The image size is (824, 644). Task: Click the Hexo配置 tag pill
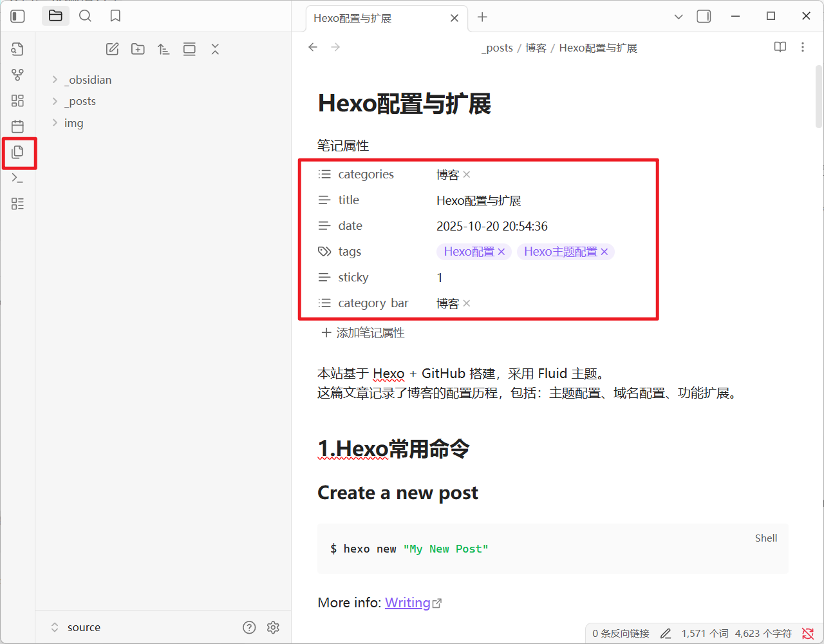tap(469, 252)
